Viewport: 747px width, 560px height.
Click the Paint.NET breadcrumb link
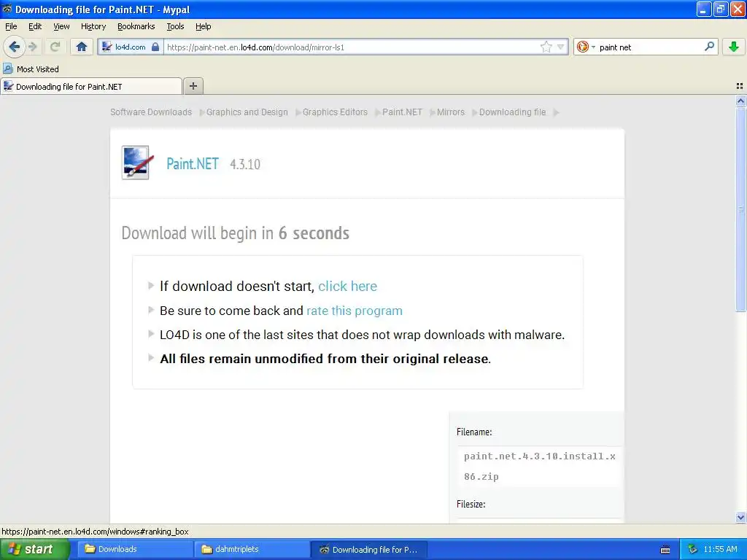(x=402, y=112)
